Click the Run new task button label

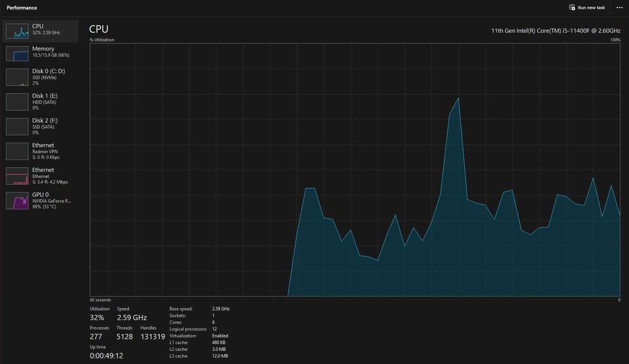(591, 8)
